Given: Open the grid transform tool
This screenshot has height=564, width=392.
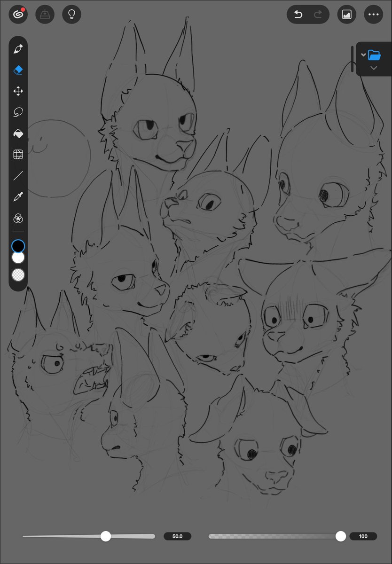Looking at the screenshot, I should tap(18, 155).
